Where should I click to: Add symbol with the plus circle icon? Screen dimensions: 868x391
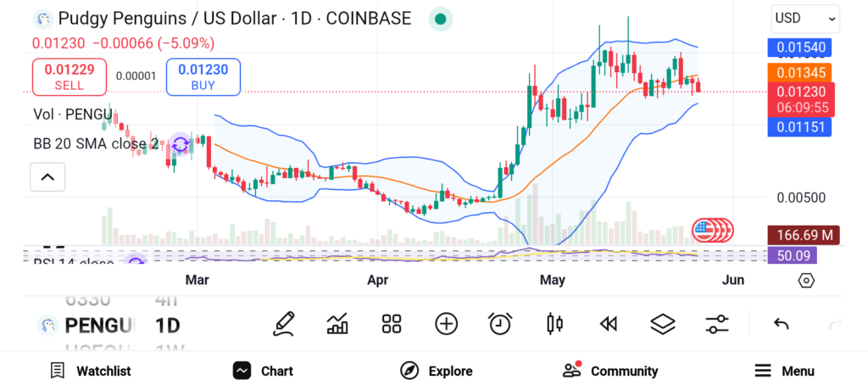[x=446, y=324]
